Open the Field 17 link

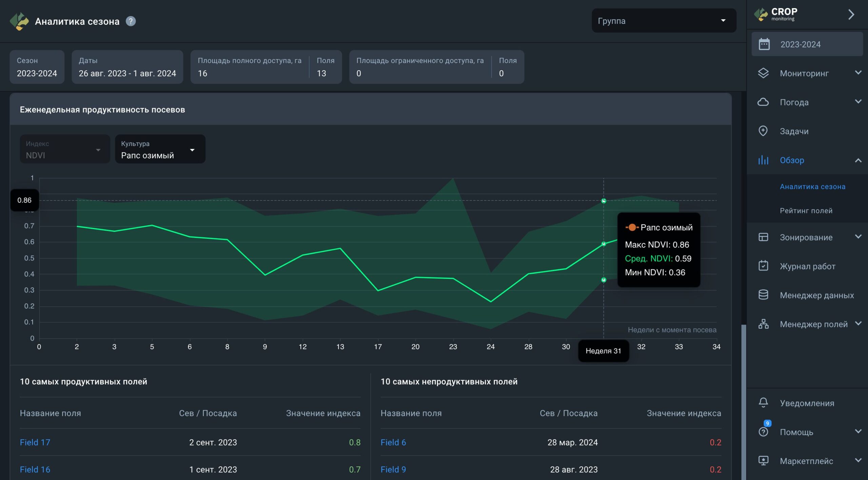(x=35, y=442)
